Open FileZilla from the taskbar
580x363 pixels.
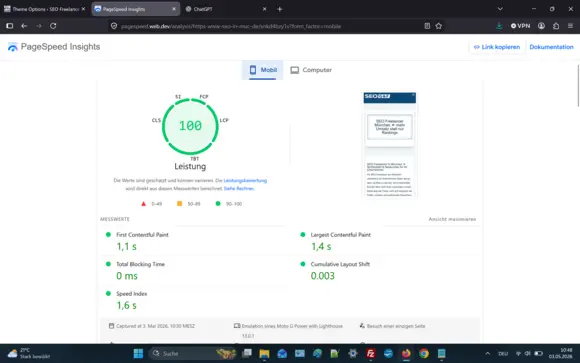pos(370,353)
